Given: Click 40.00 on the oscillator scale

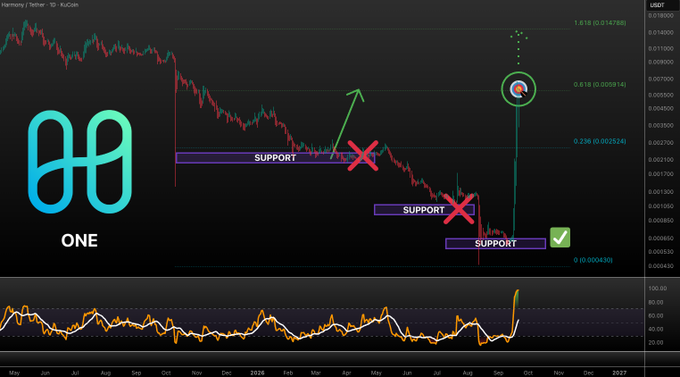Looking at the screenshot, I should pyautogui.click(x=656, y=329).
